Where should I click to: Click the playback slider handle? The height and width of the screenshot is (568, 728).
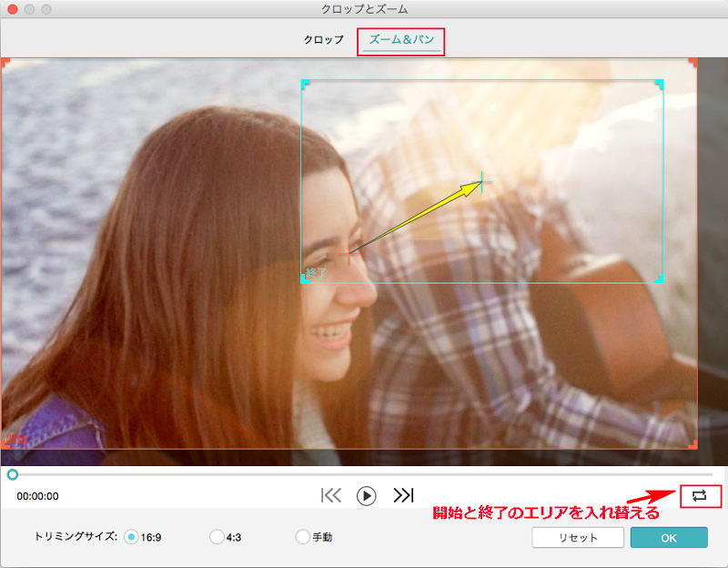pos(13,474)
